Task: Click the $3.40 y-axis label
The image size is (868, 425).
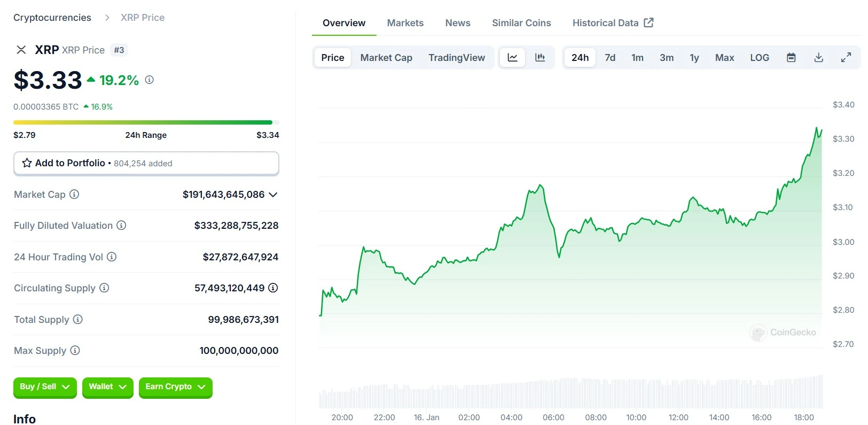Action: [x=843, y=105]
